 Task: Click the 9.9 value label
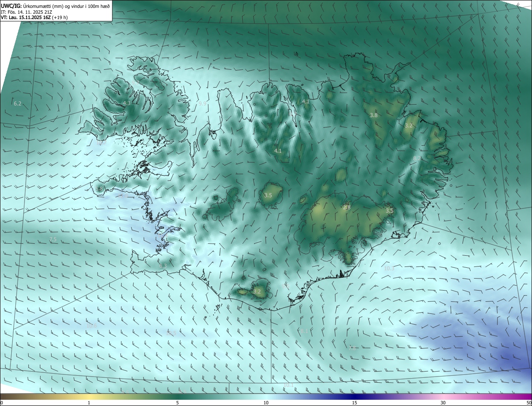202,103
